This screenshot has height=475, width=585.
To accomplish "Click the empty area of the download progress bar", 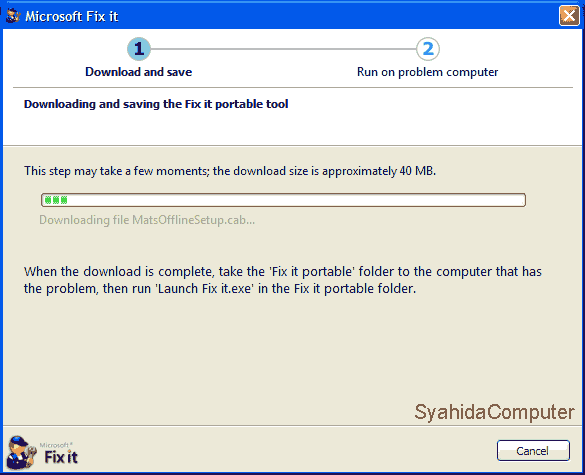I will [295, 200].
